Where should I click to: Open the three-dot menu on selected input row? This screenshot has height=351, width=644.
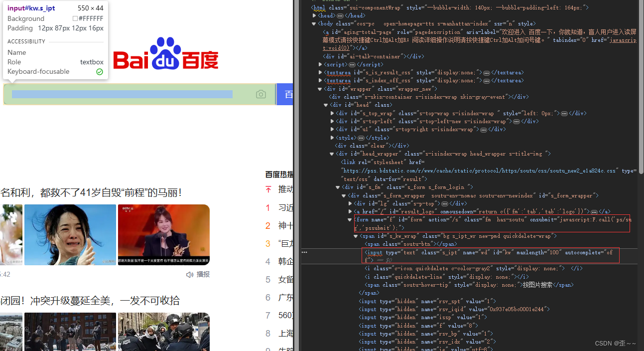(x=304, y=252)
